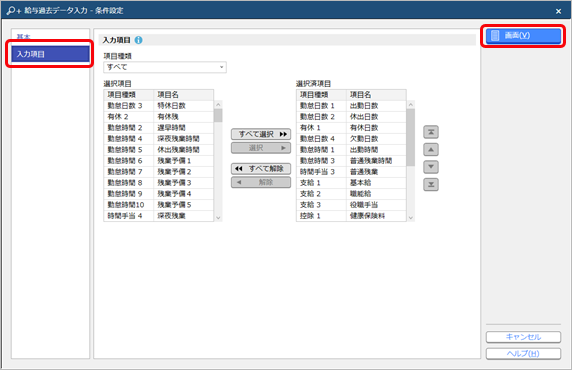
Task: Click 項目名 column header in 選択項目 list
Action: tap(183, 95)
